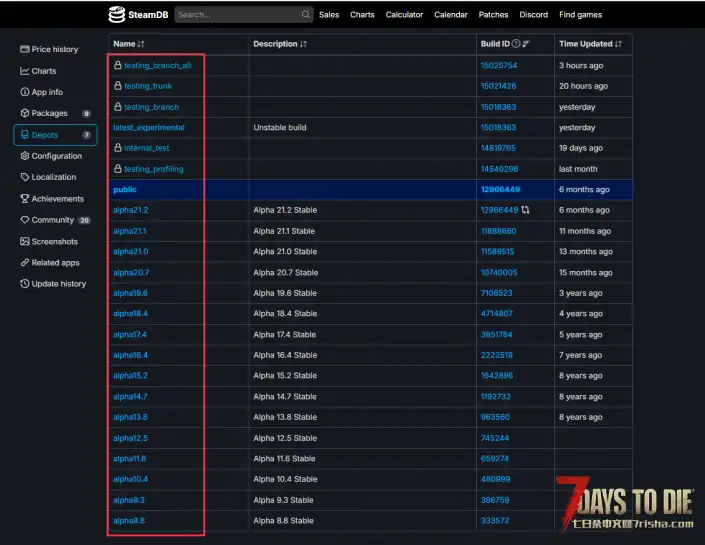Open the Discord top menu
Image resolution: width=705 pixels, height=545 pixels.
point(534,14)
